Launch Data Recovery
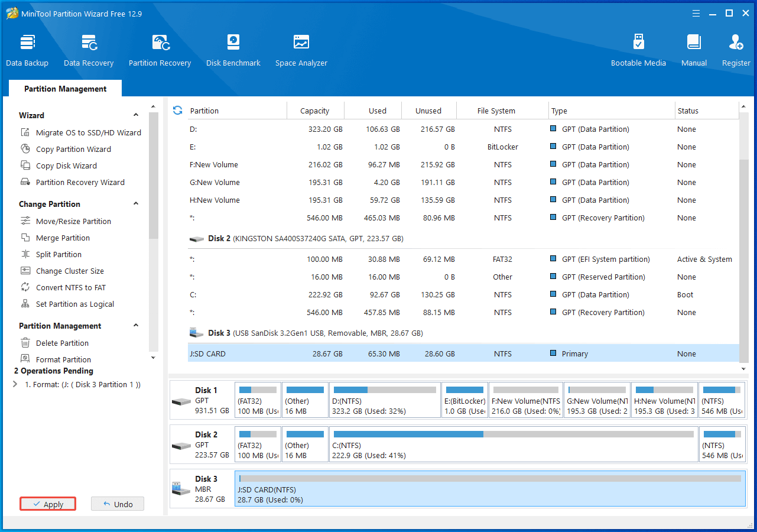Screen dimensions: 757x532 pos(88,49)
